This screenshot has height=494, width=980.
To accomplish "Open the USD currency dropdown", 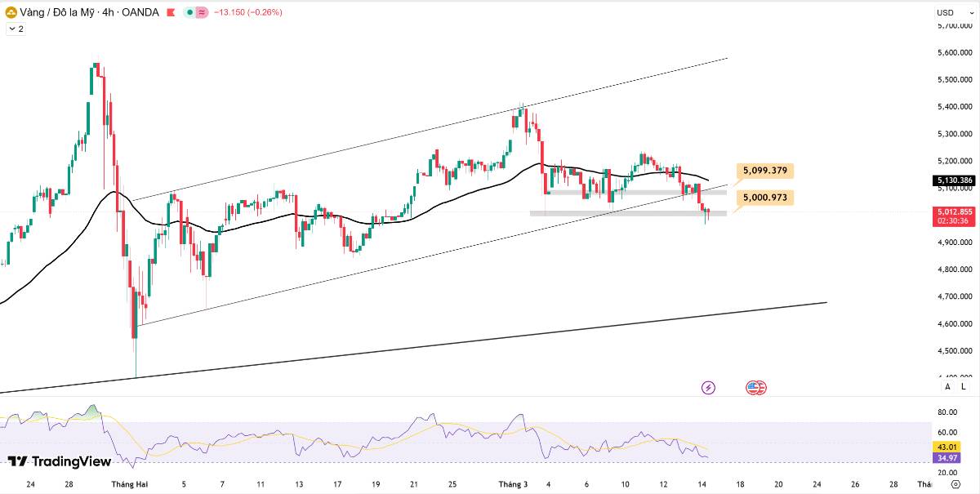I will click(945, 12).
